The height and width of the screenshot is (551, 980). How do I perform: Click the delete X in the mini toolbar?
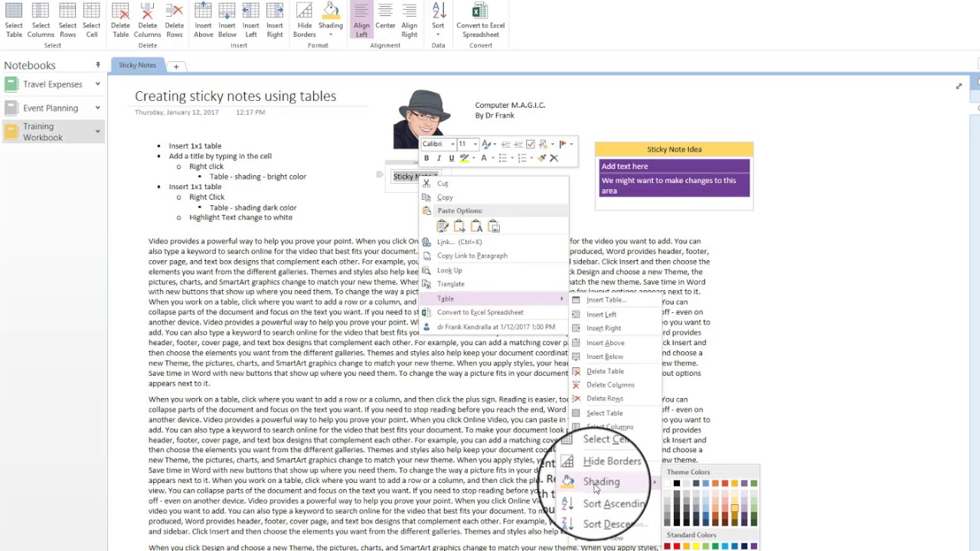pyautogui.click(x=554, y=158)
